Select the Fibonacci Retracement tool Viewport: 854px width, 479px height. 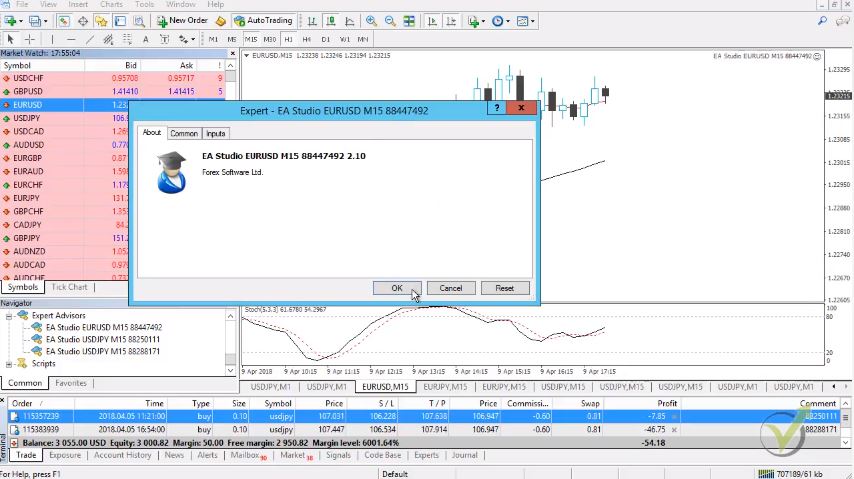(127, 39)
